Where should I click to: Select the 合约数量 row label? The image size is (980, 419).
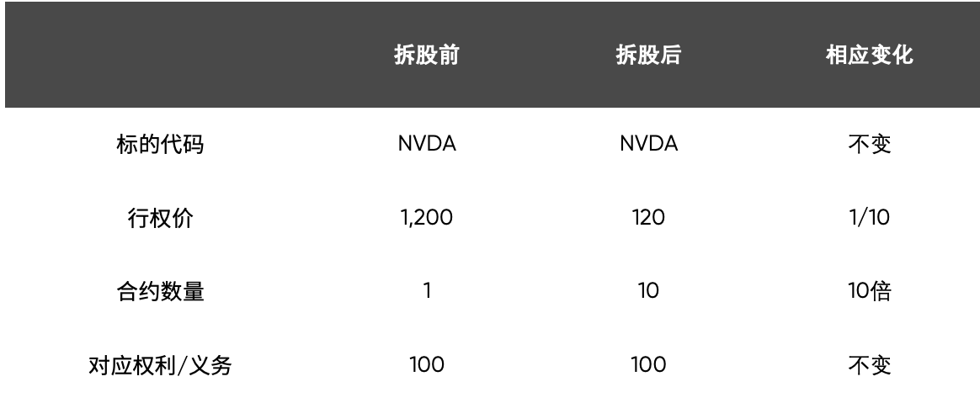click(160, 292)
